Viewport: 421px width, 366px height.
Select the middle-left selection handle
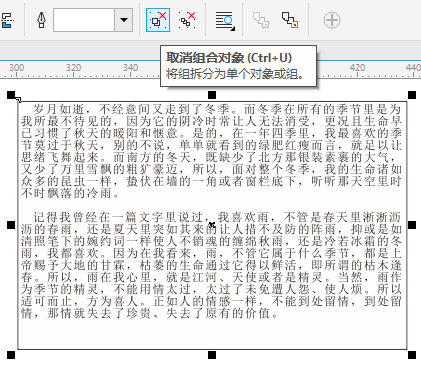(x=11, y=225)
